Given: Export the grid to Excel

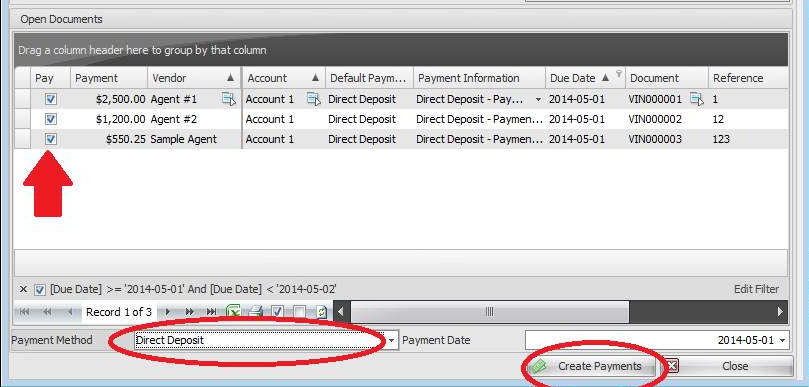Looking at the screenshot, I should 234,312.
